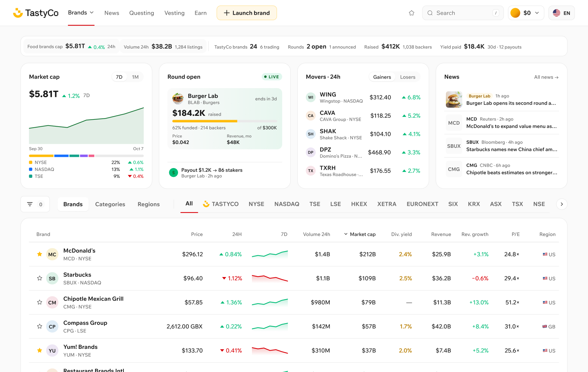Favorite Compass Group star
The width and height of the screenshot is (588, 372).
pyautogui.click(x=40, y=326)
